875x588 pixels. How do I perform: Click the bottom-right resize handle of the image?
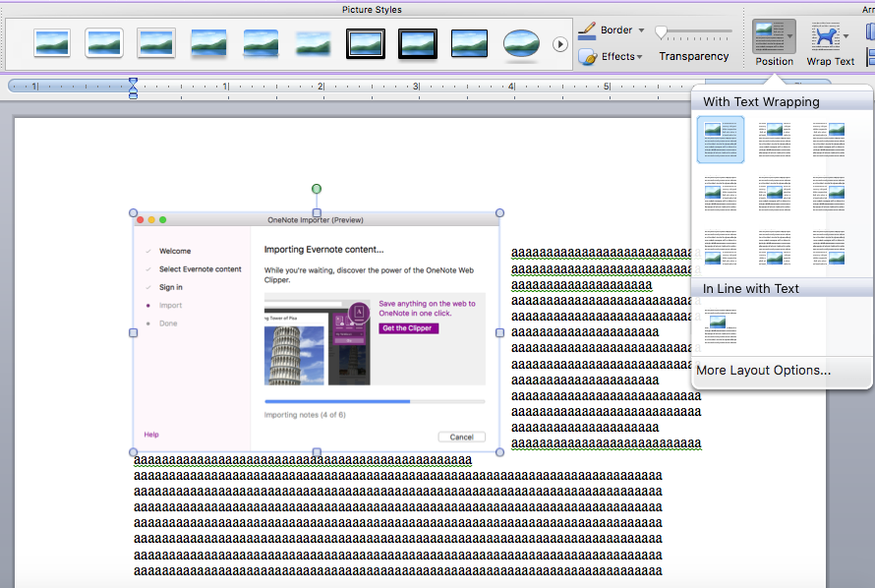499,452
